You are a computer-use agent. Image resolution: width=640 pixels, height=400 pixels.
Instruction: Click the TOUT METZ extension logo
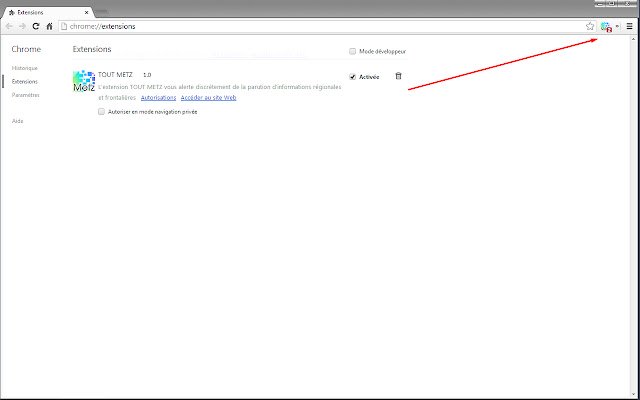click(84, 81)
